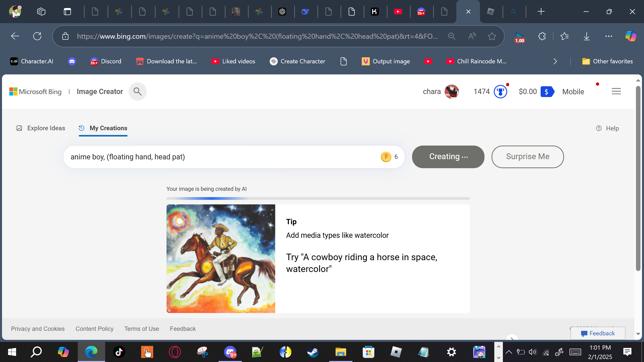The width and height of the screenshot is (644, 362).
Task: Click the Surprise Me button
Action: [x=528, y=157]
